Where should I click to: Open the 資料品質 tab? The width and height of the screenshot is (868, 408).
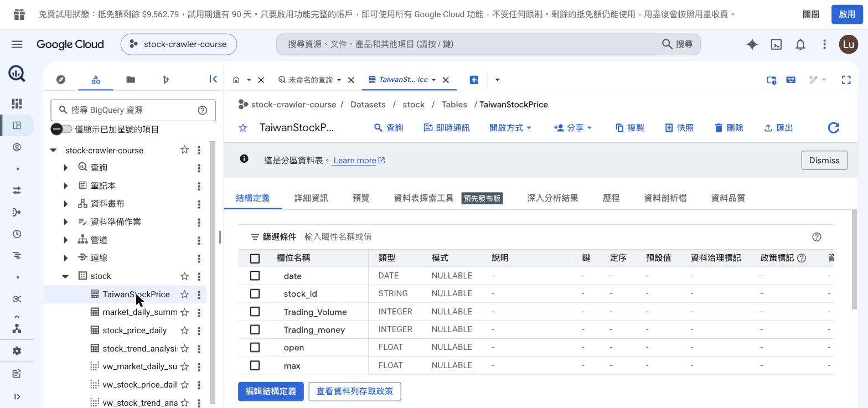728,198
